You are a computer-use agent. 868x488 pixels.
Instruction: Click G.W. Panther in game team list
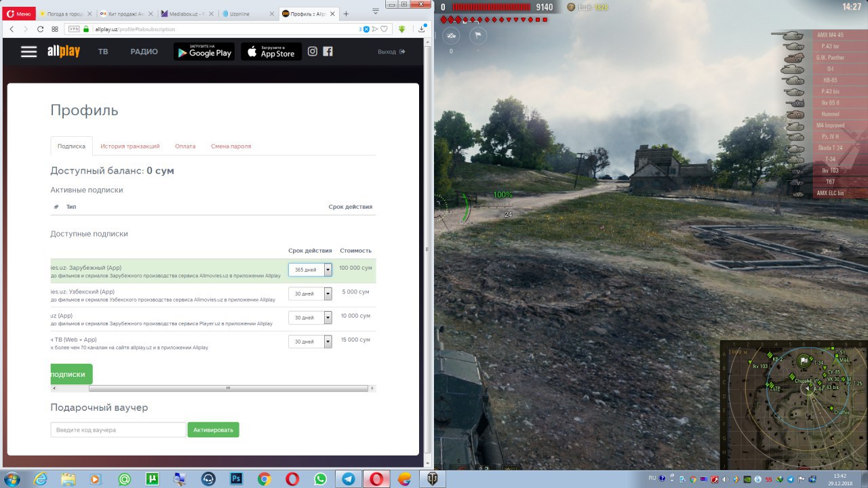(830, 58)
